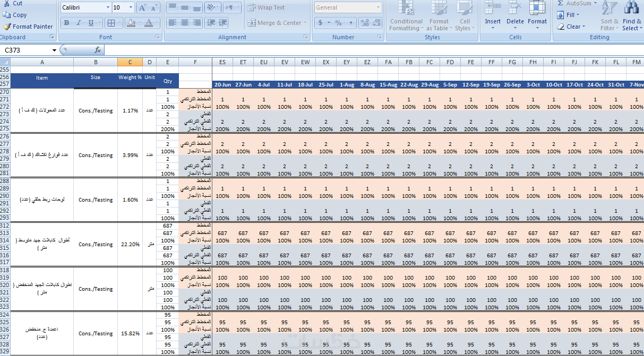This screenshot has width=644, height=356.
Task: Expand the font color dropdown arrow
Action: pyautogui.click(x=158, y=23)
